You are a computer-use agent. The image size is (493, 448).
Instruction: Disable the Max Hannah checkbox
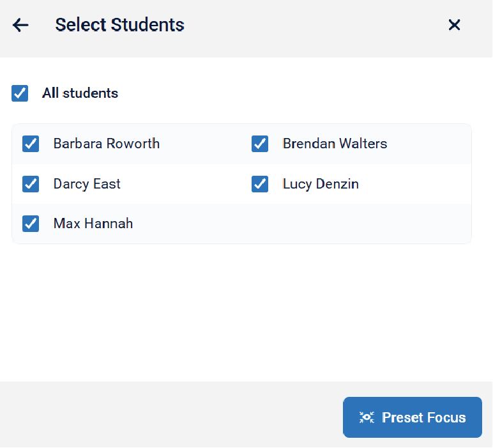click(x=31, y=224)
